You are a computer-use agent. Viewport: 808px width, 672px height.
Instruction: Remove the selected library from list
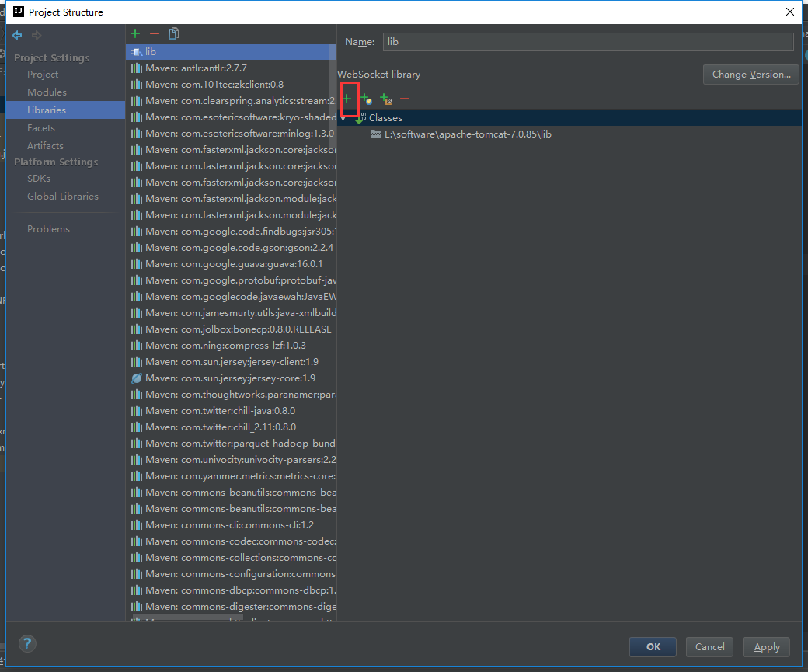tap(155, 33)
